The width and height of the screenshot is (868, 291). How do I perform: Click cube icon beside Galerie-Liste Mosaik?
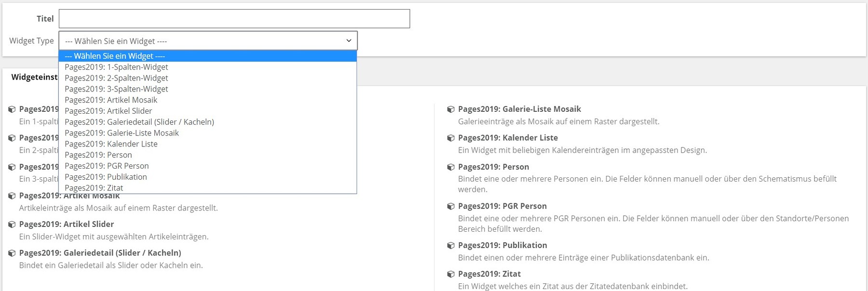coord(451,109)
